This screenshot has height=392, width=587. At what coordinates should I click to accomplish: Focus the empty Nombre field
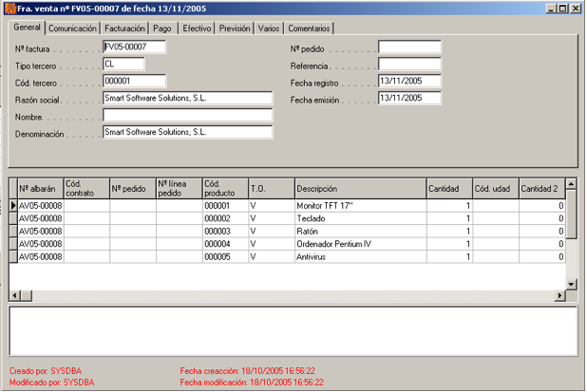[187, 115]
